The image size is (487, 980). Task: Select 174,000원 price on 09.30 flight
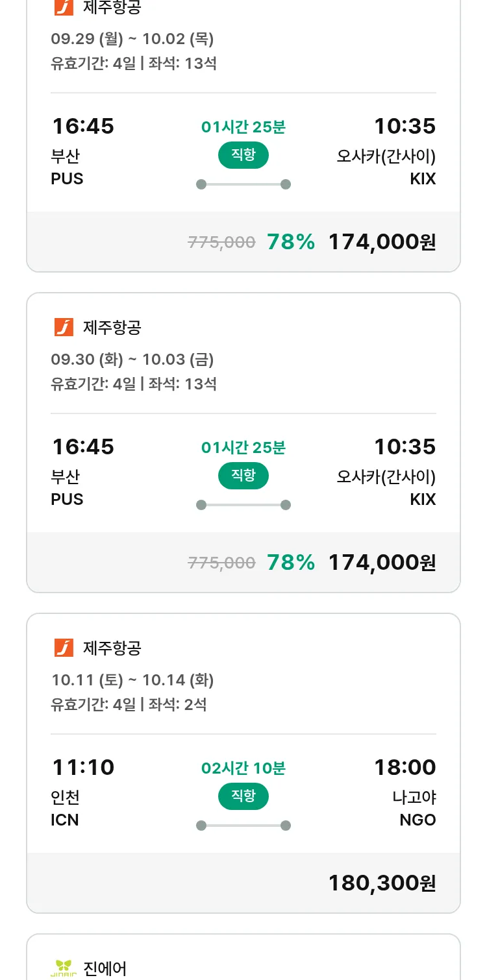382,562
